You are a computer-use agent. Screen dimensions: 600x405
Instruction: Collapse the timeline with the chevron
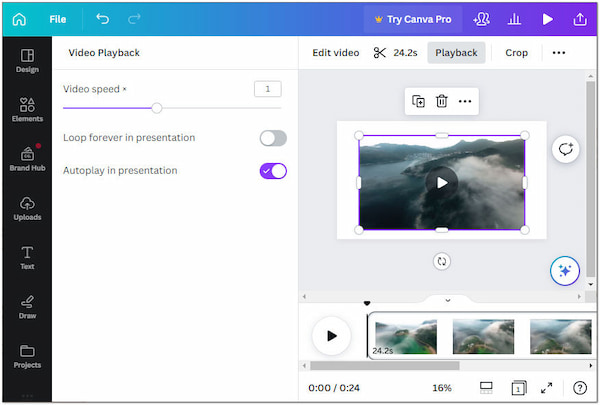pos(447,299)
